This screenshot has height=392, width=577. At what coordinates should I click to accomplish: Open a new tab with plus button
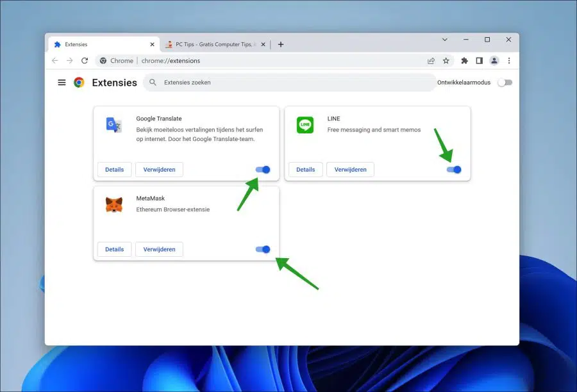281,44
